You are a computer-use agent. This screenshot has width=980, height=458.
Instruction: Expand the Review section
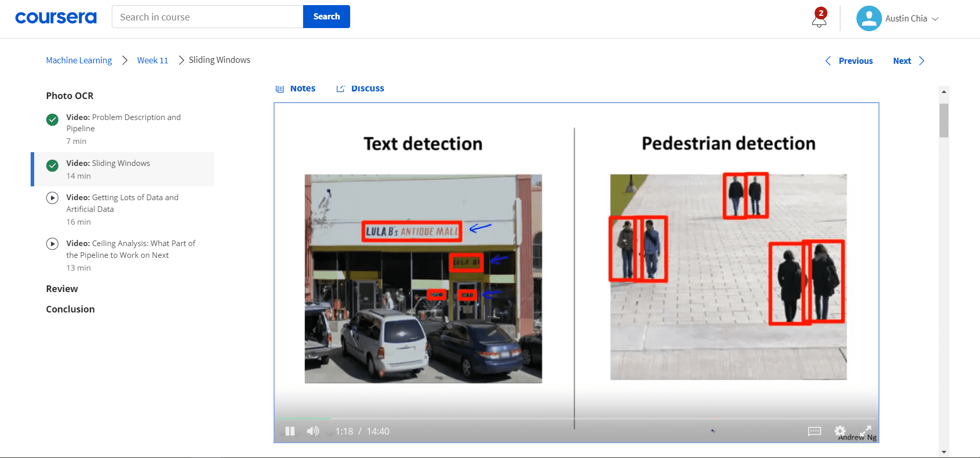pyautogui.click(x=62, y=289)
